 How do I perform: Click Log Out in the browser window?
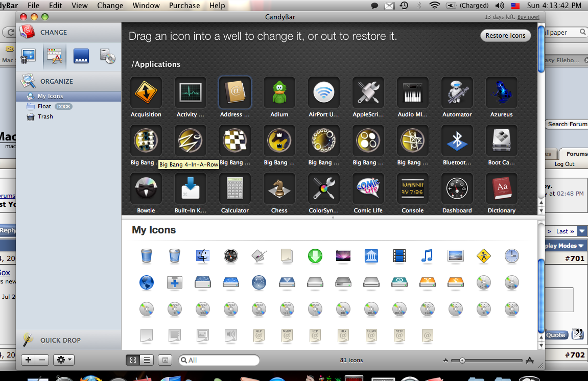[x=565, y=164]
